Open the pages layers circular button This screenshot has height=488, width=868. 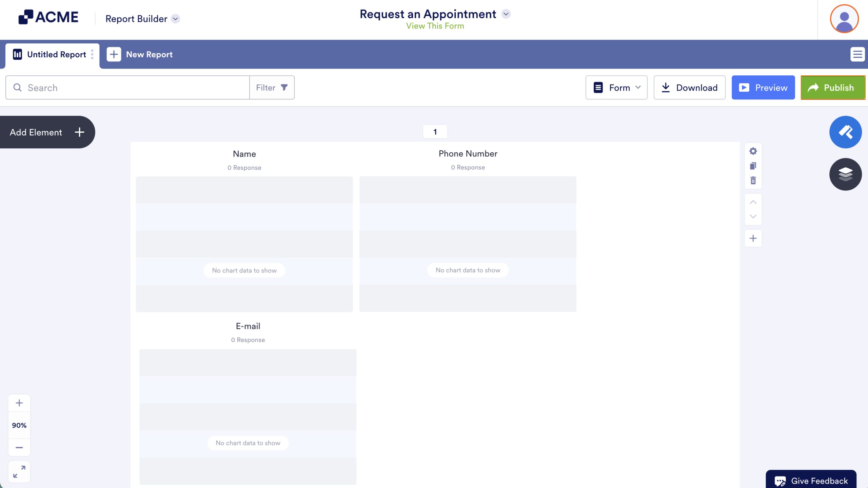pyautogui.click(x=845, y=174)
